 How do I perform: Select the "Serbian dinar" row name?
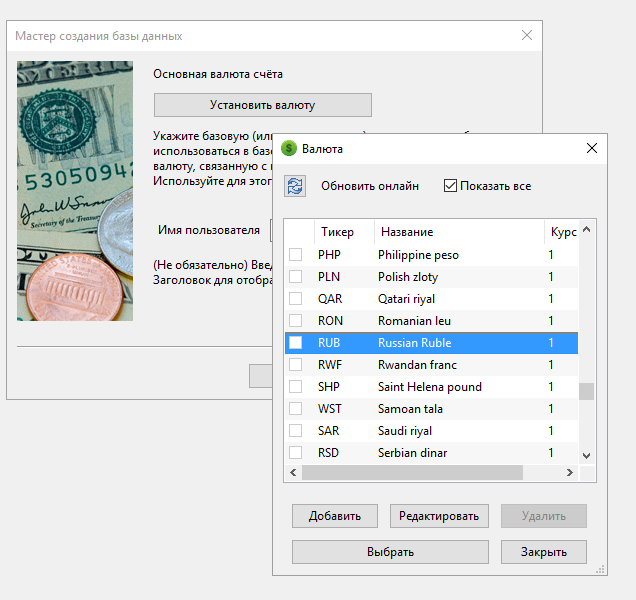point(413,452)
